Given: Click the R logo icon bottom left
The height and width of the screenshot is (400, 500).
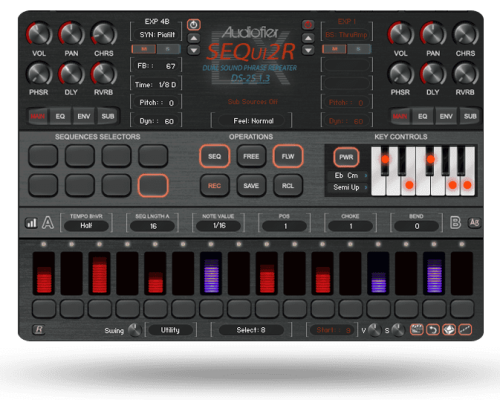Looking at the screenshot, I should [39, 330].
